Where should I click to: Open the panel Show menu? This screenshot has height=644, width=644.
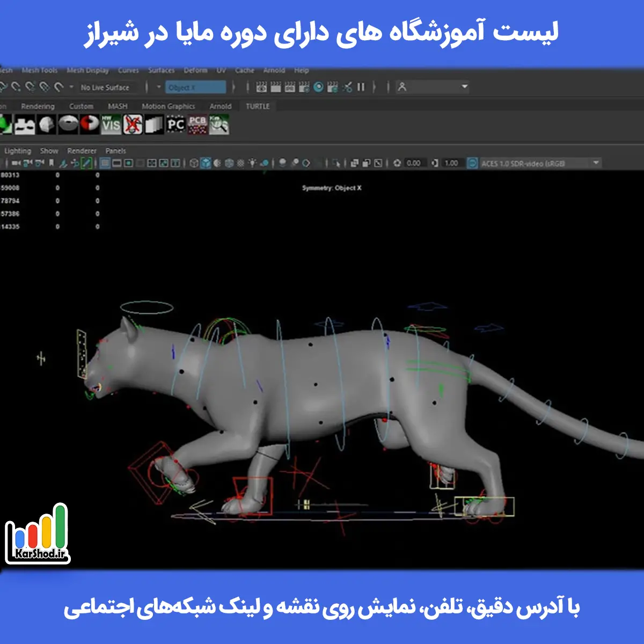49,151
